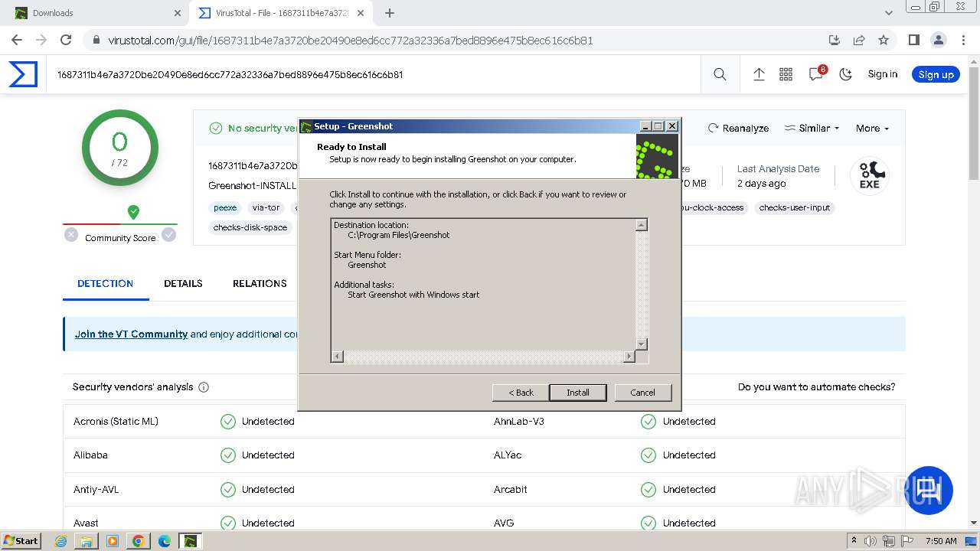Select the DETECTION tab
This screenshot has width=980, height=551.
[106, 284]
